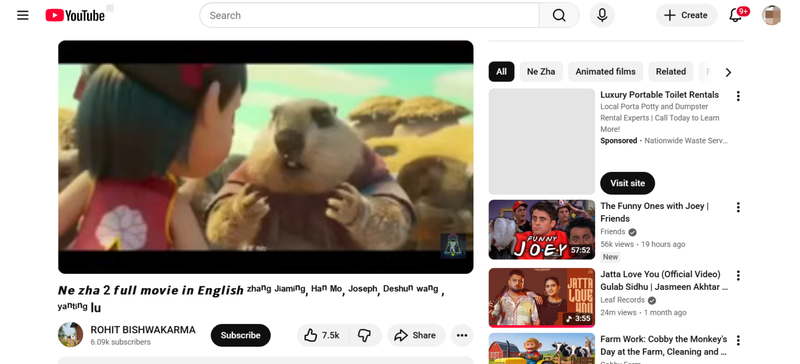Viewport: 800px width, 364px height.
Task: Open Friends channel name
Action: [613, 232]
